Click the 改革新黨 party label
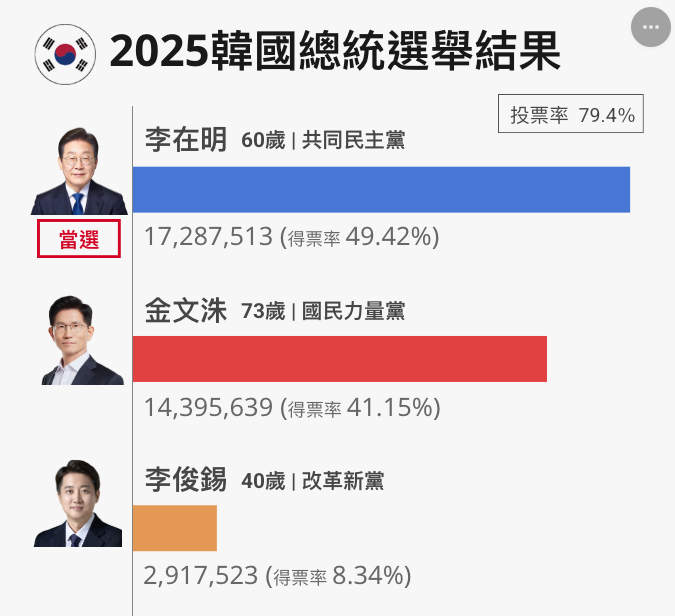Screen dimensions: 675x616 click(343, 480)
